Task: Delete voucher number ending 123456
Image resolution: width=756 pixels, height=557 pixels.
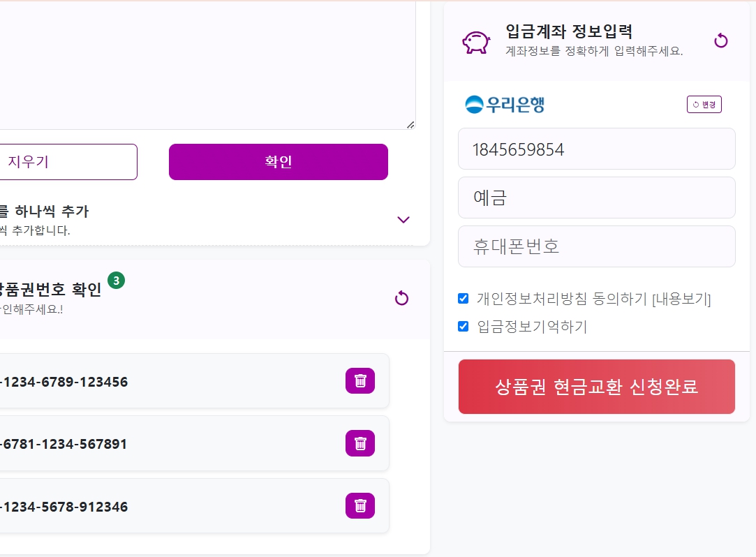Action: [360, 381]
